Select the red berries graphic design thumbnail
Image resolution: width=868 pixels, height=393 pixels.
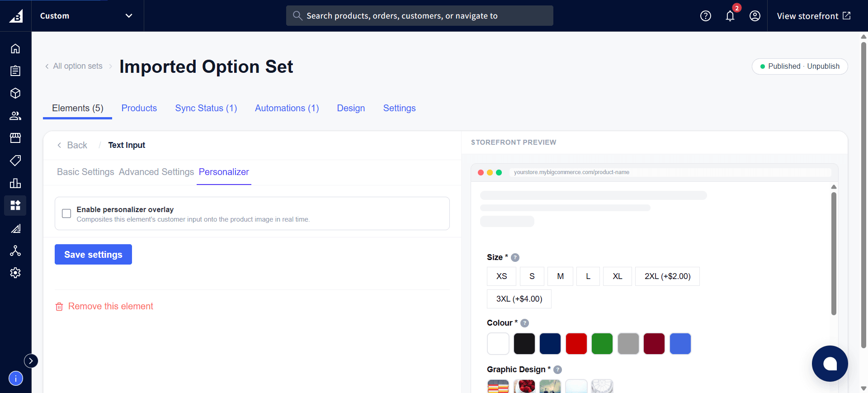524,387
